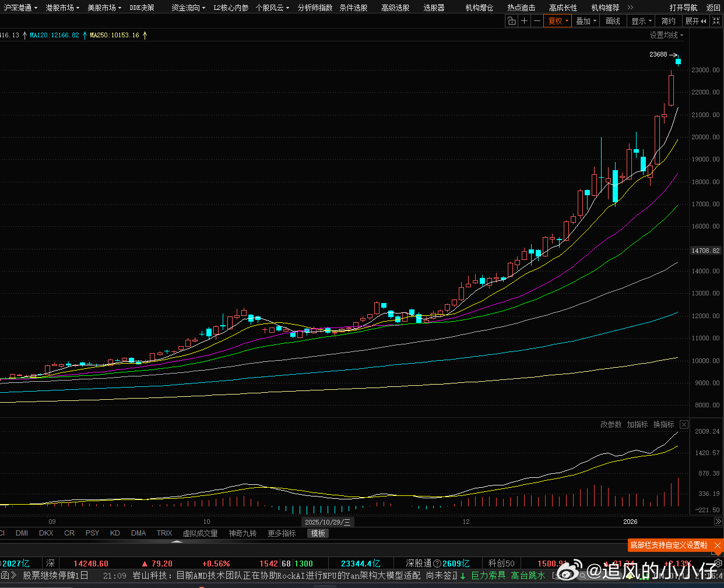
Task: Open 分析师指数 menu item
Action: coord(315,8)
